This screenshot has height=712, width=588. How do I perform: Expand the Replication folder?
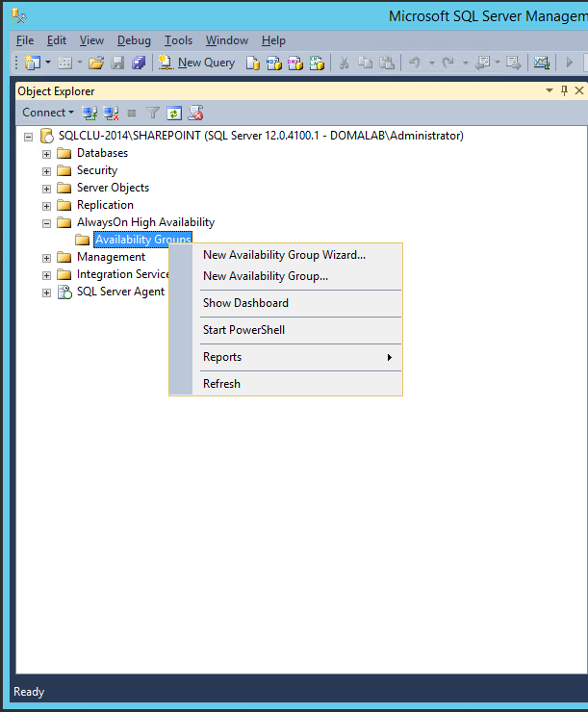pyautogui.click(x=46, y=206)
